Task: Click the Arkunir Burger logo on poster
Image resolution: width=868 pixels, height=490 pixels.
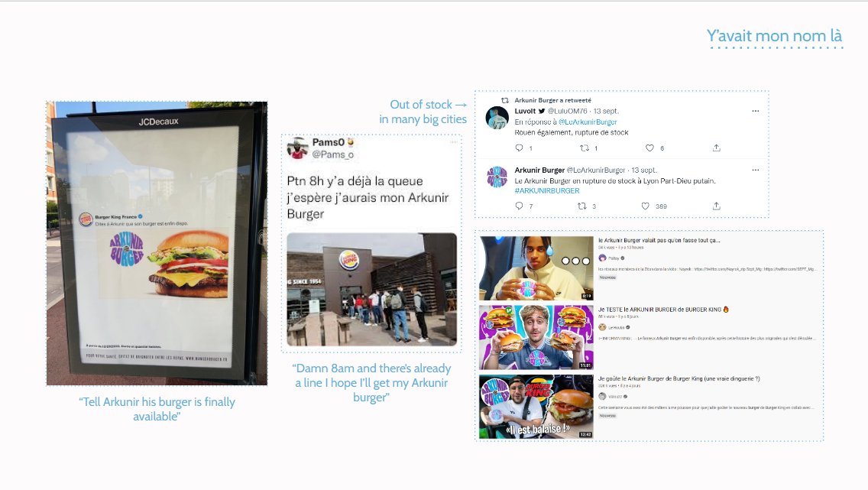Action: click(x=126, y=249)
